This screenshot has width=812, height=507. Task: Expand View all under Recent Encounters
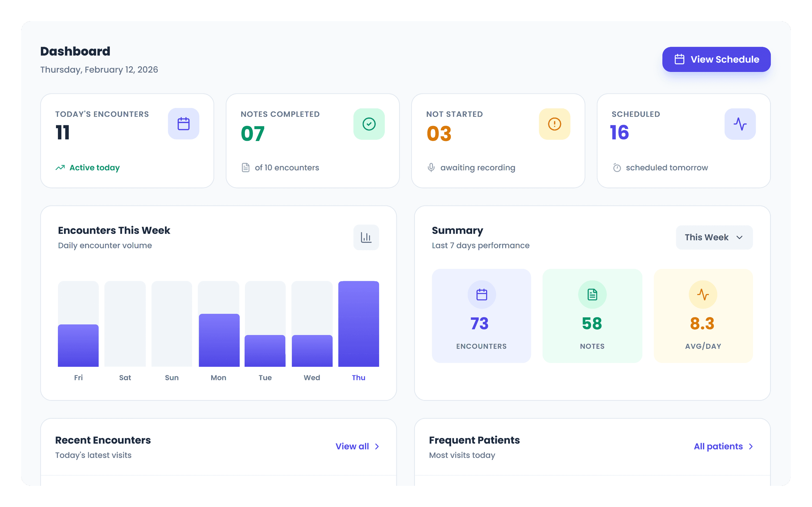pos(357,446)
